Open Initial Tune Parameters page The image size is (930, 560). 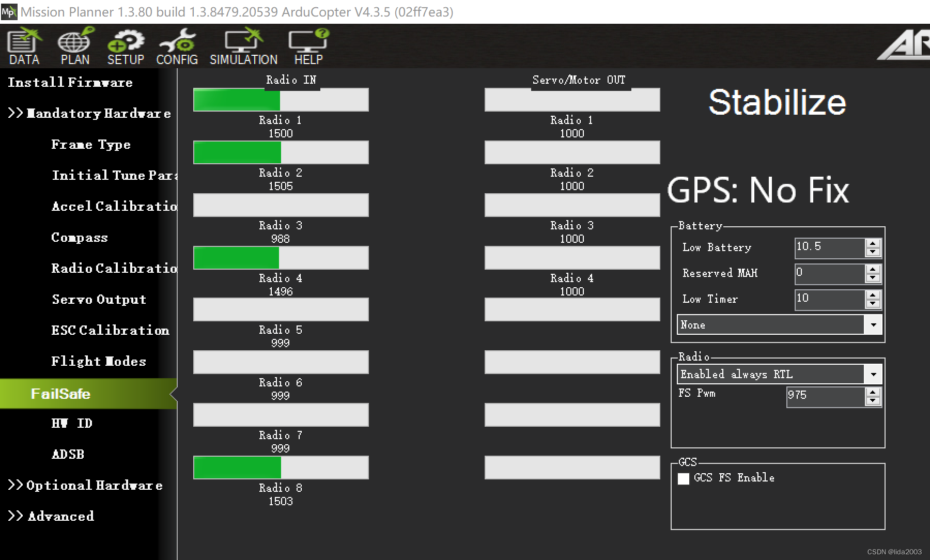point(114,175)
